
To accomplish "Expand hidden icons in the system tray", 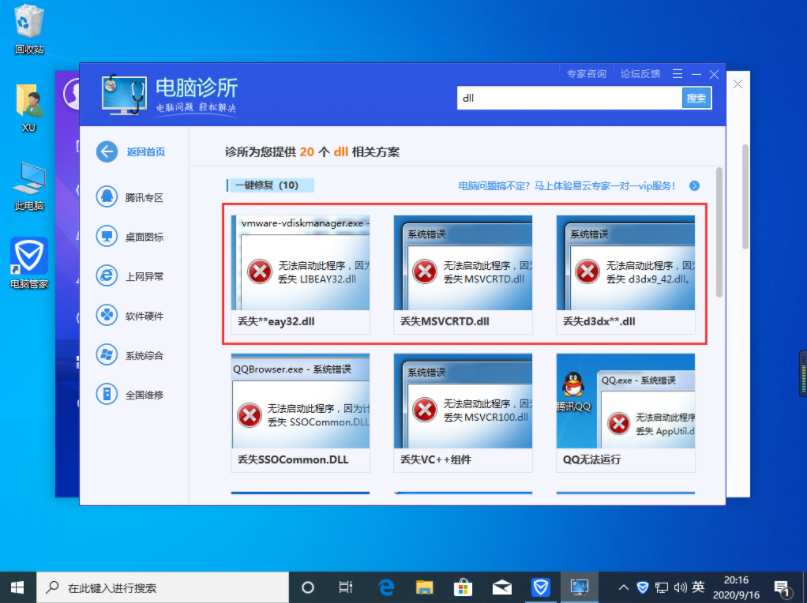I will 624,587.
